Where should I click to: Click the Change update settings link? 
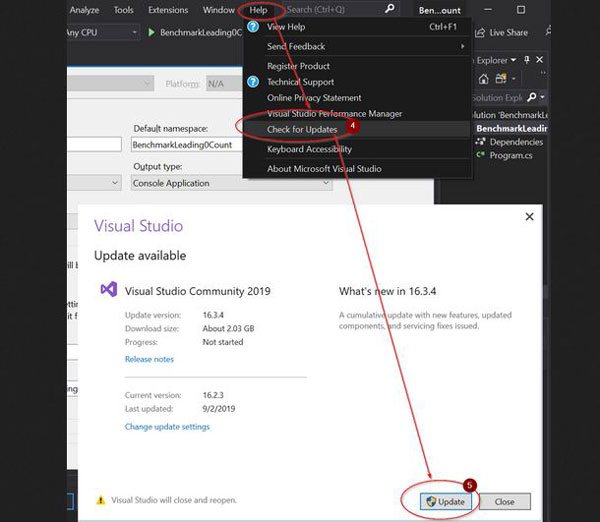tap(167, 427)
